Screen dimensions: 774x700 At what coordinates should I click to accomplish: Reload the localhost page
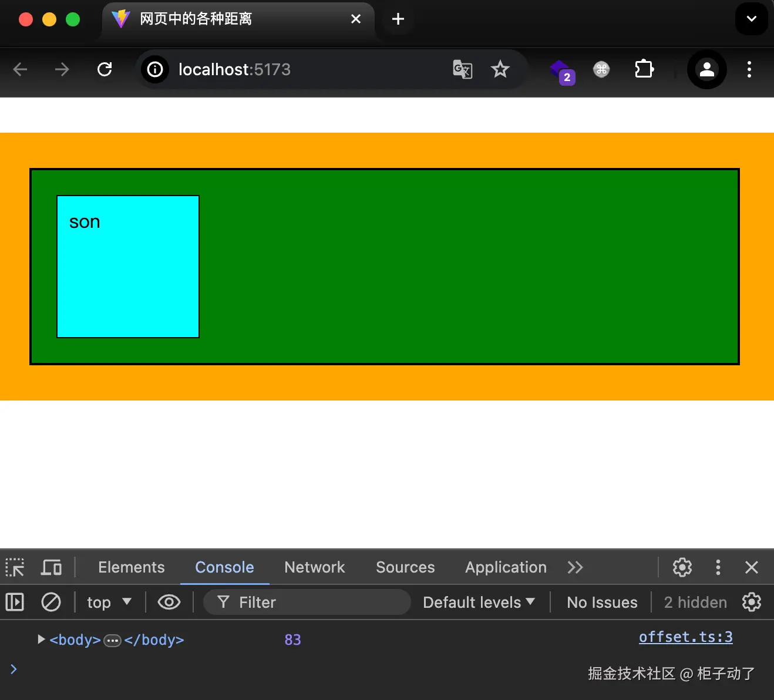(105, 69)
